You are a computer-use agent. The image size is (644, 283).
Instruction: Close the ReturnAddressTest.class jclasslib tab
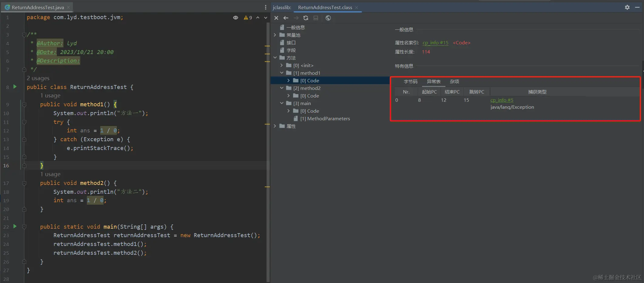tap(356, 7)
